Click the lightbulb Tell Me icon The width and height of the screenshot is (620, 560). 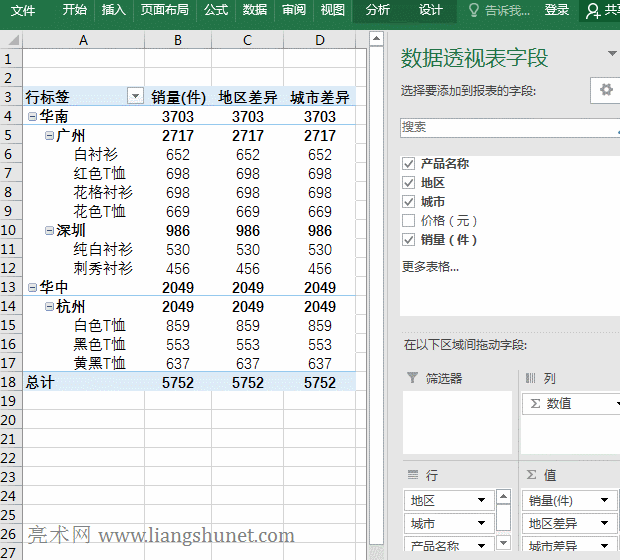(474, 10)
